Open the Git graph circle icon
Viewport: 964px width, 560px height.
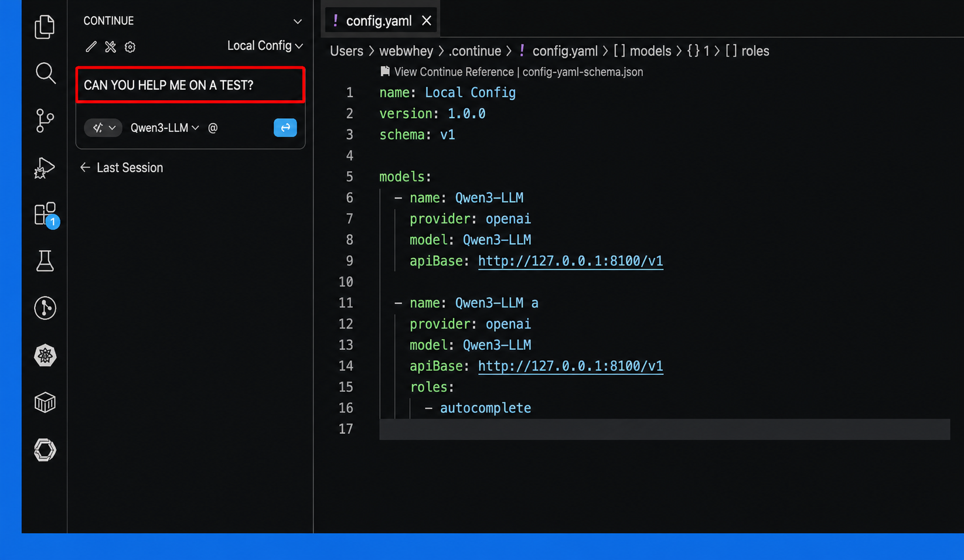[45, 308]
